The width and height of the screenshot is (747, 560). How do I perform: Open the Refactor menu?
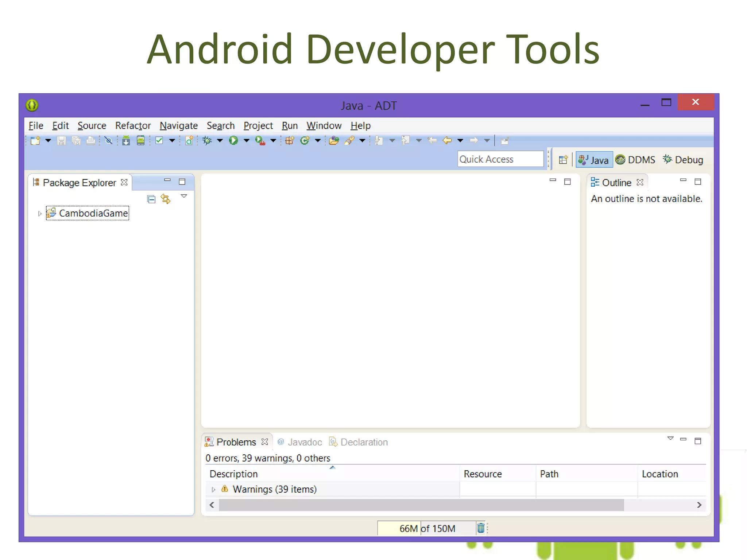(x=133, y=125)
